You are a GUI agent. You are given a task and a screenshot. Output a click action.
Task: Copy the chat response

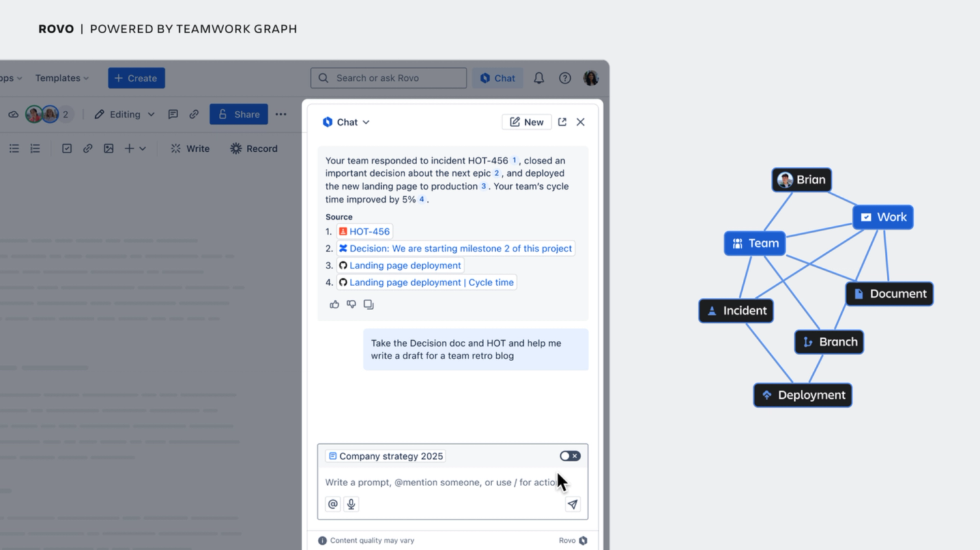click(369, 304)
